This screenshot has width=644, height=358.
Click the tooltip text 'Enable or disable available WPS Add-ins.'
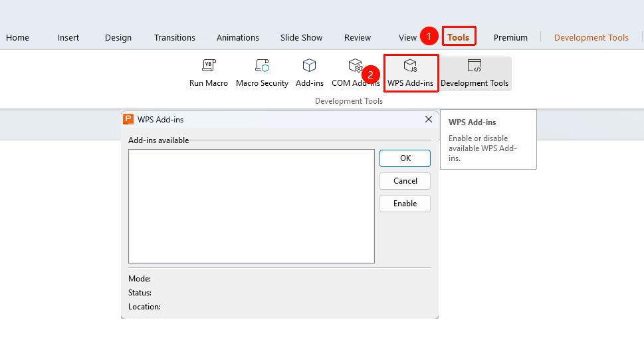(x=483, y=148)
